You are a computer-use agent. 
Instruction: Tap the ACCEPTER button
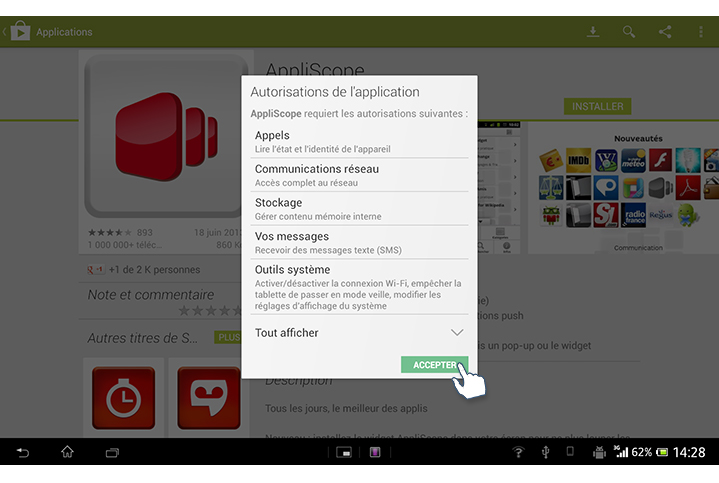coord(434,365)
